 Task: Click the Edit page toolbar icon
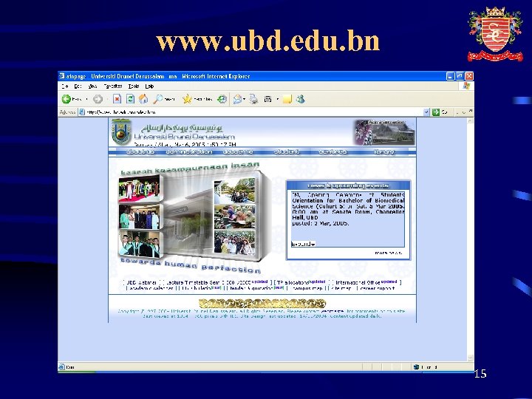coord(267,99)
